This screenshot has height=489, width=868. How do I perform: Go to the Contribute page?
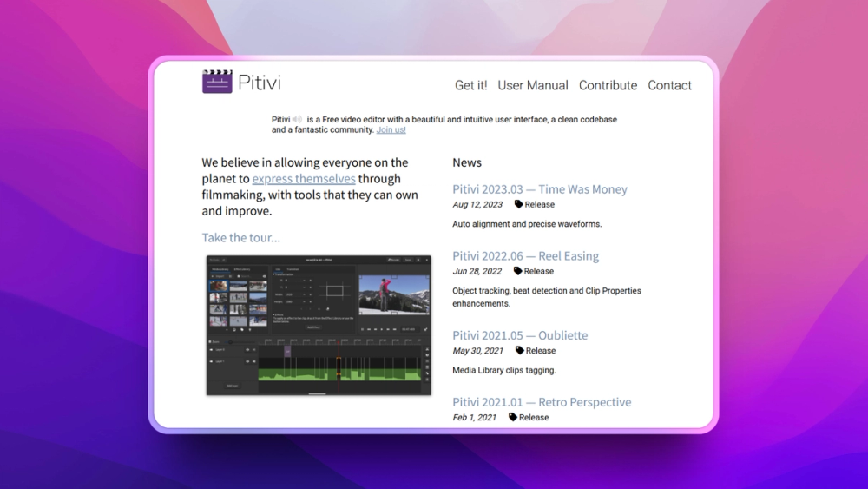point(608,85)
